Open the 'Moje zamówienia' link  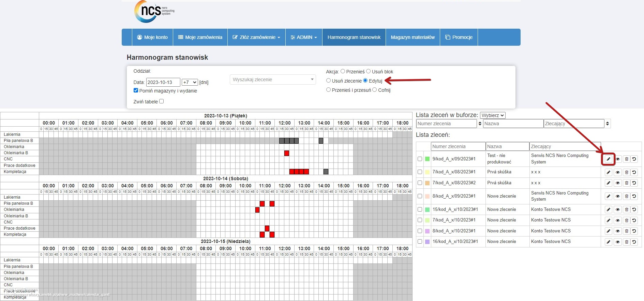pos(200,37)
